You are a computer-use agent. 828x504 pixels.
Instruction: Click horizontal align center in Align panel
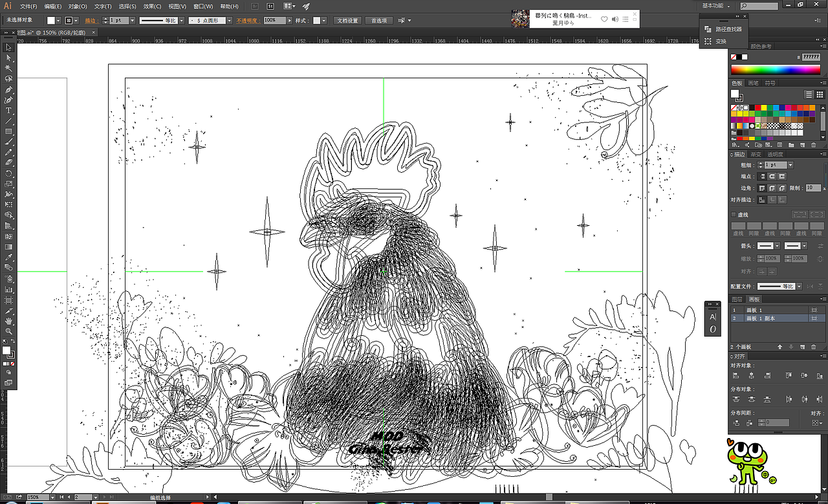click(751, 375)
